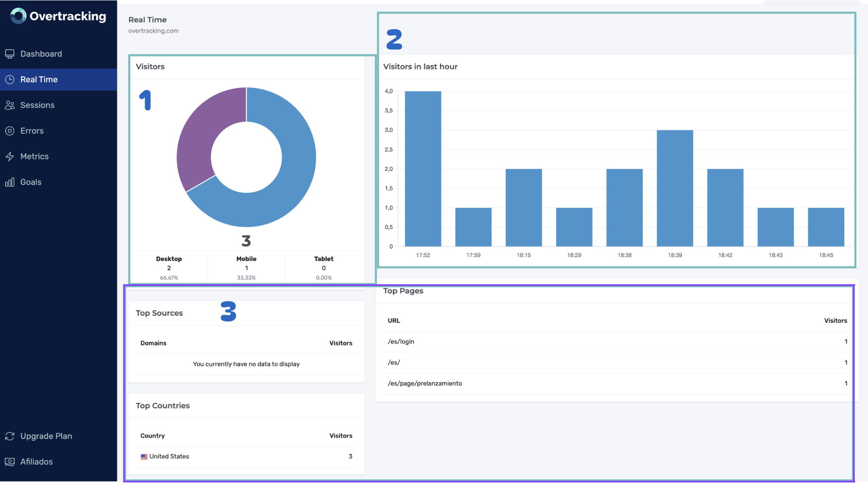Click the 18:43 bar in the chart
868x485 pixels.
click(x=775, y=227)
